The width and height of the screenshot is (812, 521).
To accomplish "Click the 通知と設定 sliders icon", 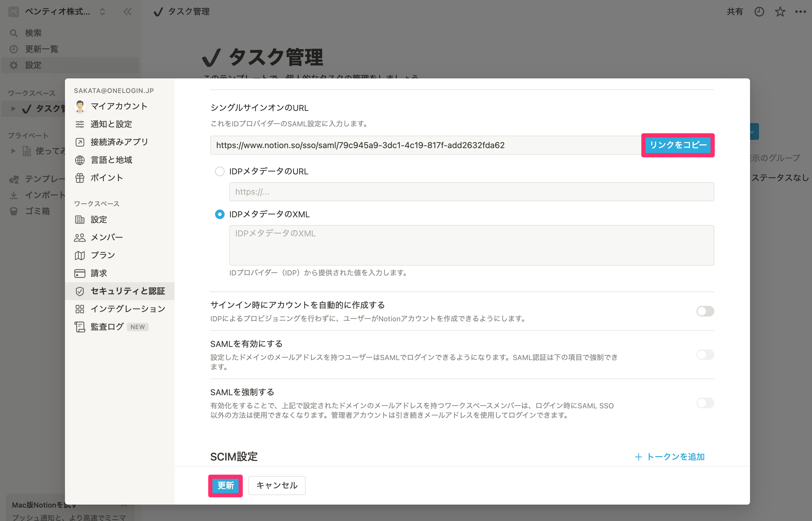I will point(80,124).
